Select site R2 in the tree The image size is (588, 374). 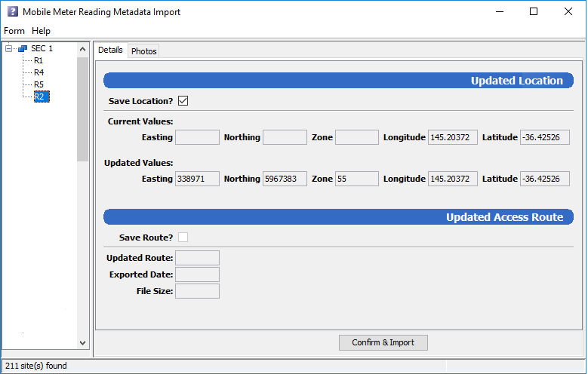[40, 97]
